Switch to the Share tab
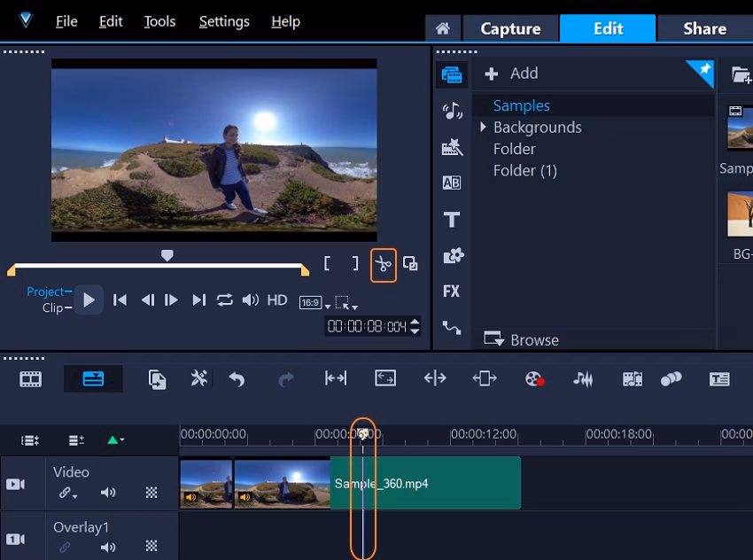This screenshot has width=753, height=560. (x=704, y=28)
